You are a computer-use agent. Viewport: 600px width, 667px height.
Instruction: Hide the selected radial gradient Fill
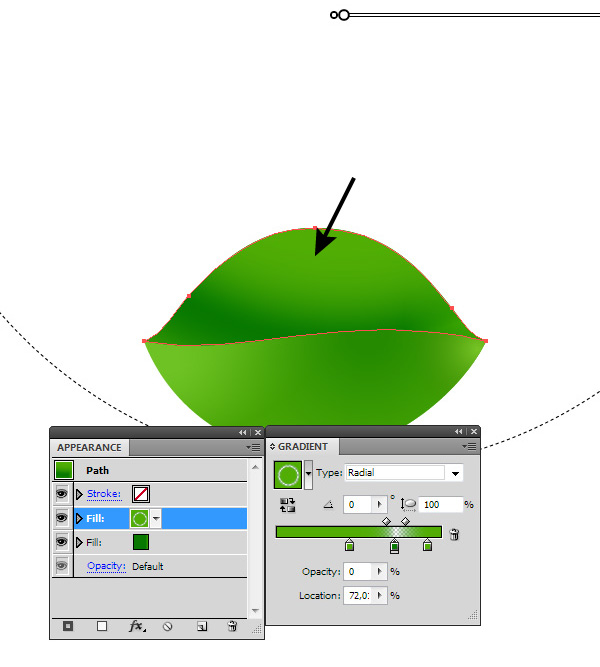pyautogui.click(x=62, y=518)
